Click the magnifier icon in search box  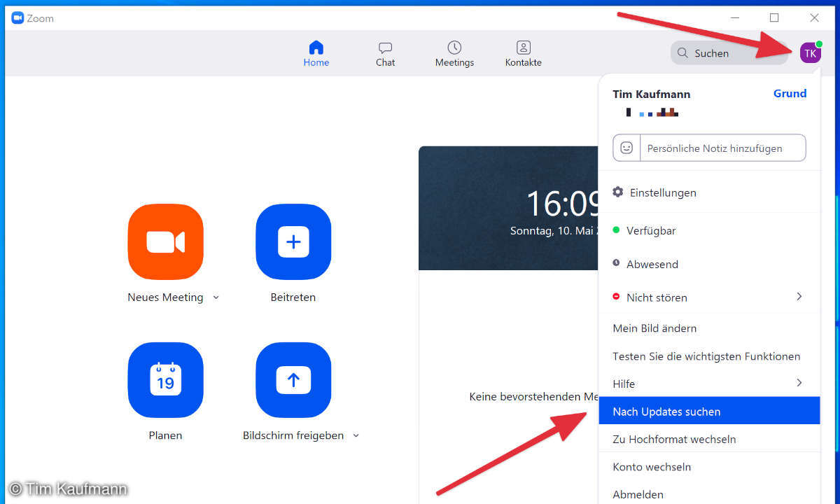[x=682, y=53]
